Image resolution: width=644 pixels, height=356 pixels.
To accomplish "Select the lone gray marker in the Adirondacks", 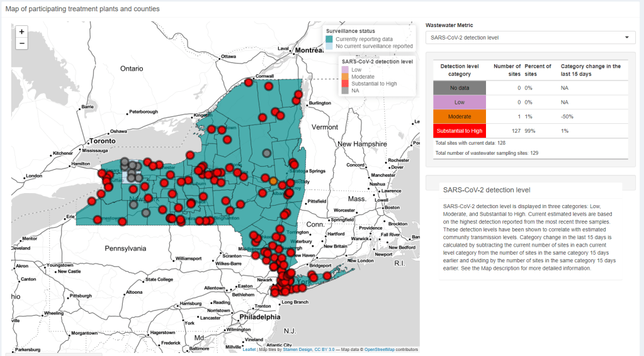I will pos(268,153).
